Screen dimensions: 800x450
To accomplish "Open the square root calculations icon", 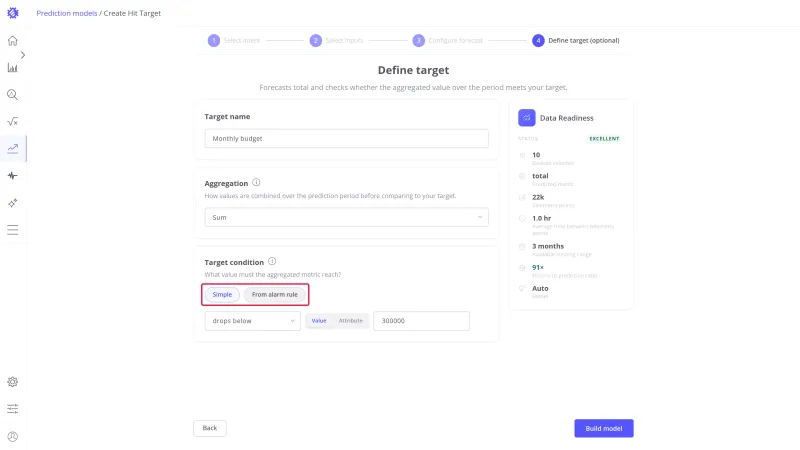I will click(13, 121).
